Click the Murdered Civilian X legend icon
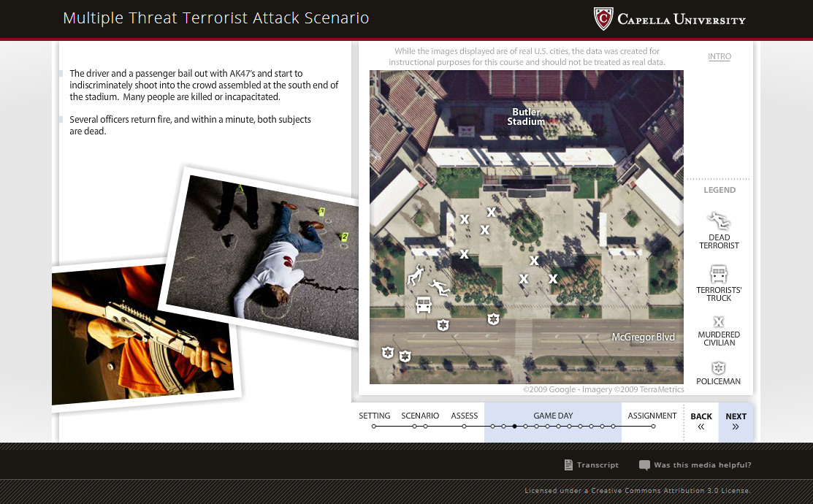Viewport: 813px width, 504px height. pos(719,322)
